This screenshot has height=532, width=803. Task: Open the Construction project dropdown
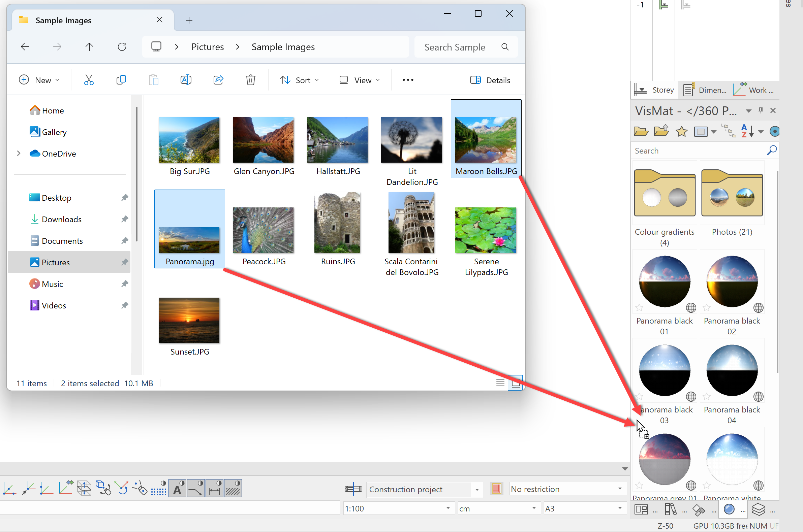coord(477,489)
